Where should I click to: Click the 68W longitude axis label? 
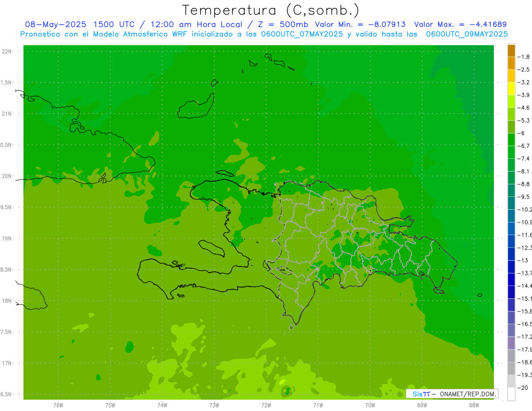point(474,405)
